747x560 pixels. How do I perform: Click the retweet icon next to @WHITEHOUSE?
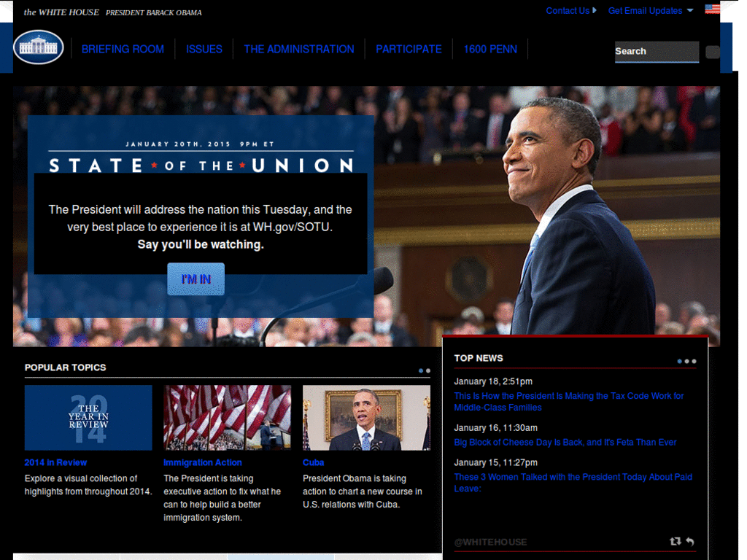point(675,542)
